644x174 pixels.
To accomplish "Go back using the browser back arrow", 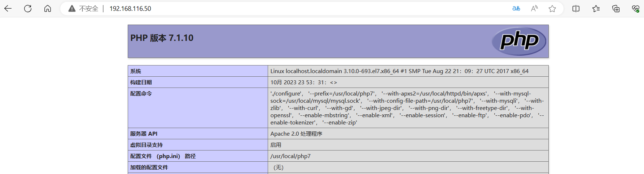I will 8,9.
